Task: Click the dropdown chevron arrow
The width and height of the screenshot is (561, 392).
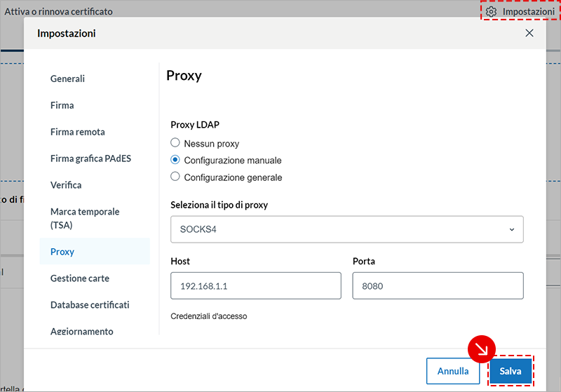Action: pyautogui.click(x=511, y=229)
